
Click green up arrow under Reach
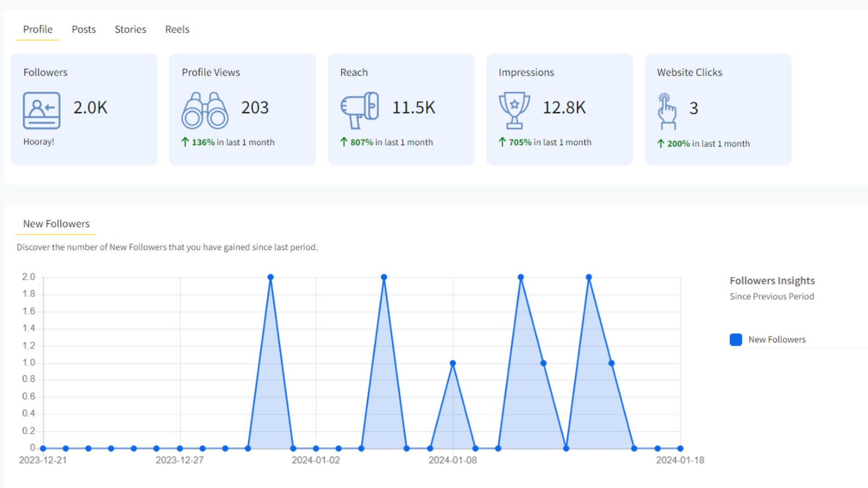coord(343,142)
